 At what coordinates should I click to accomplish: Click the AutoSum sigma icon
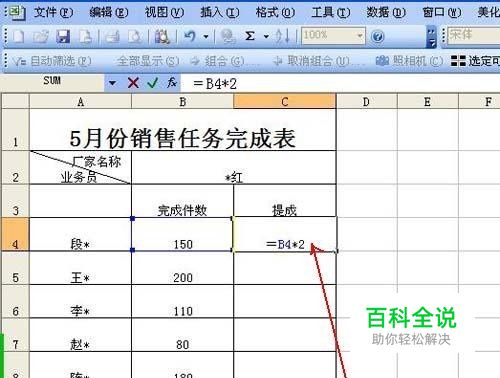[250, 36]
